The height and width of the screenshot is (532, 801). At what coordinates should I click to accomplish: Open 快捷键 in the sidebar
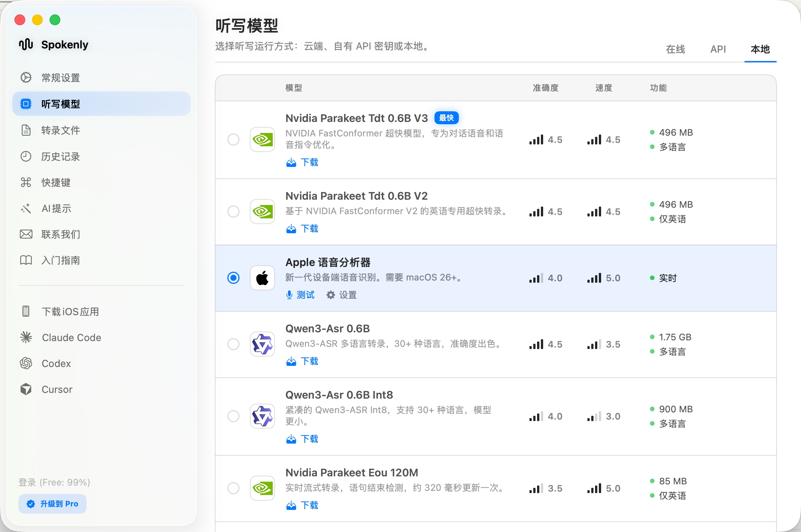[101, 182]
